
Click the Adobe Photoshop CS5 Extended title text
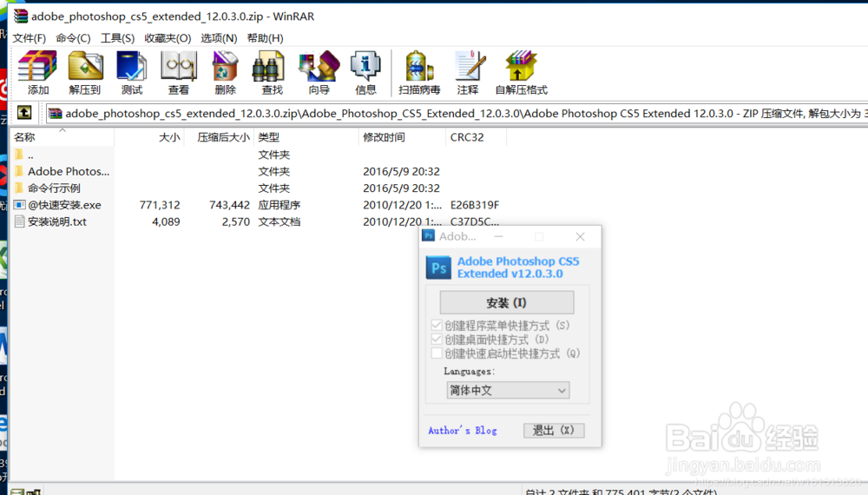(x=518, y=267)
